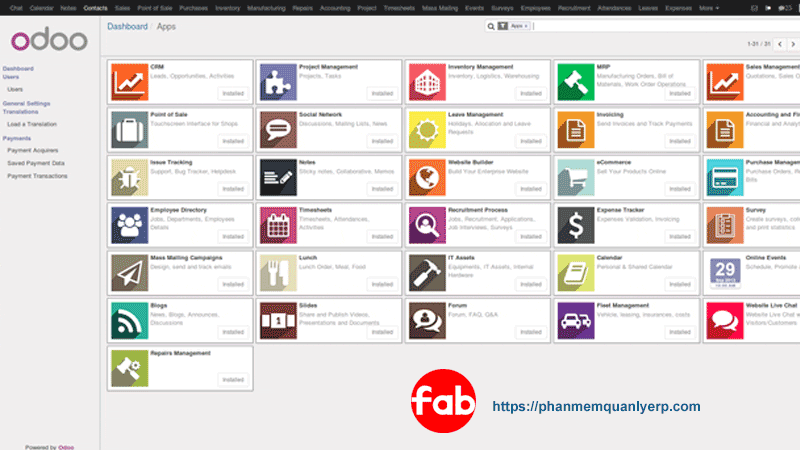Screen dimensions: 800x450
Task: Open the Inventory menu
Action: 228,8
